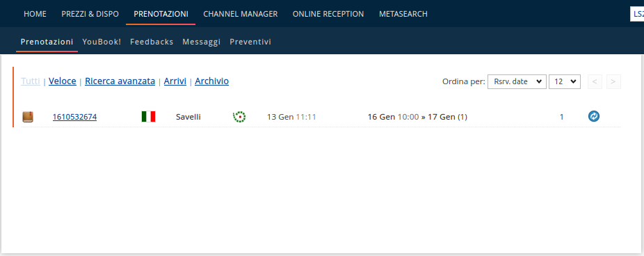
Task: Switch to the Preventivi tab
Action: [x=250, y=42]
